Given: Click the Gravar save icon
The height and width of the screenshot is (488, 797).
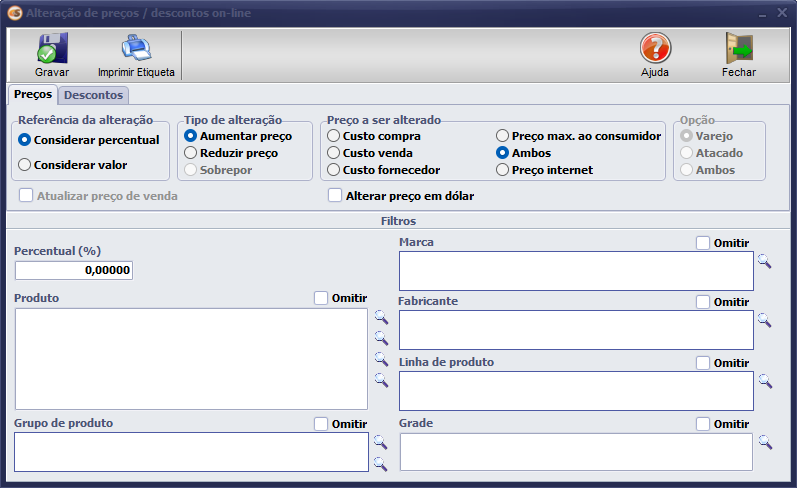Looking at the screenshot, I should coord(51,48).
